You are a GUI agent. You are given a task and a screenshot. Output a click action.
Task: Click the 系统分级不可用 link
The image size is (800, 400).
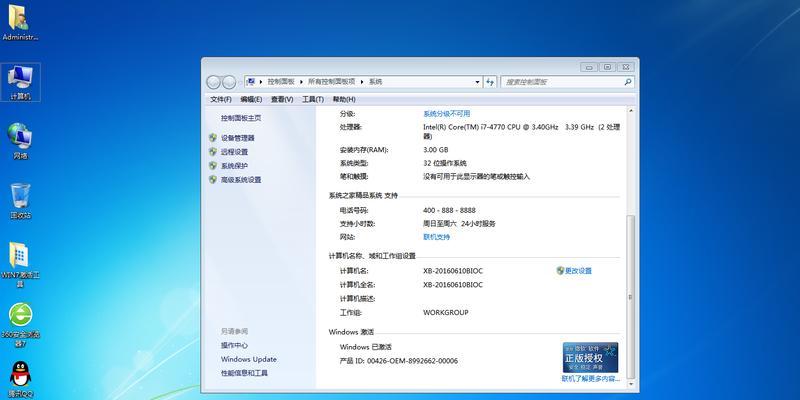[446, 114]
